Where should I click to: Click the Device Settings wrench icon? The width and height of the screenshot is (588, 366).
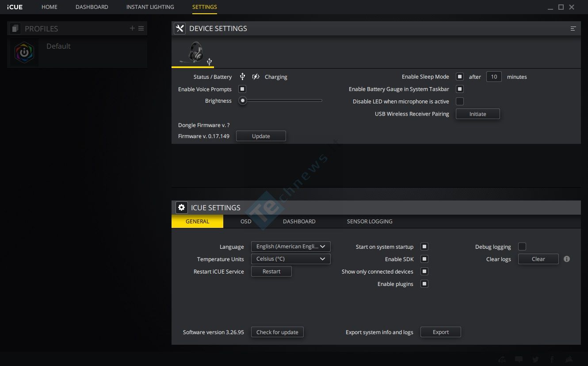pos(179,28)
